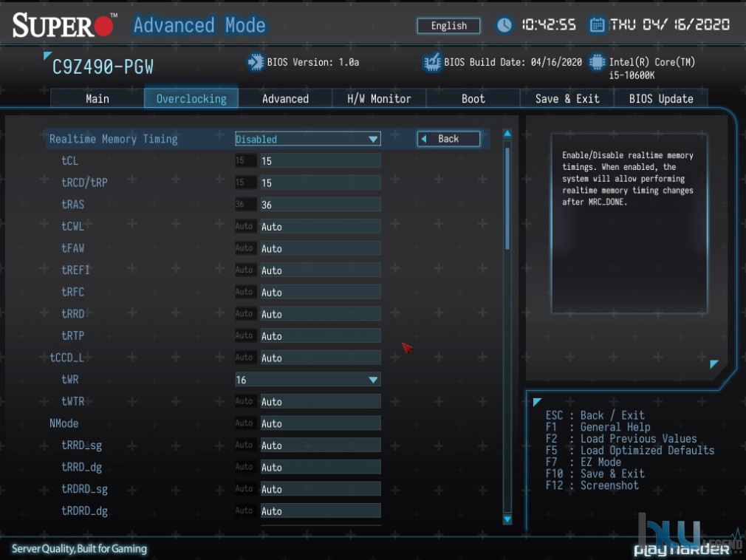Select the tREFI Auto field
This screenshot has width=746, height=560.
[x=321, y=270]
